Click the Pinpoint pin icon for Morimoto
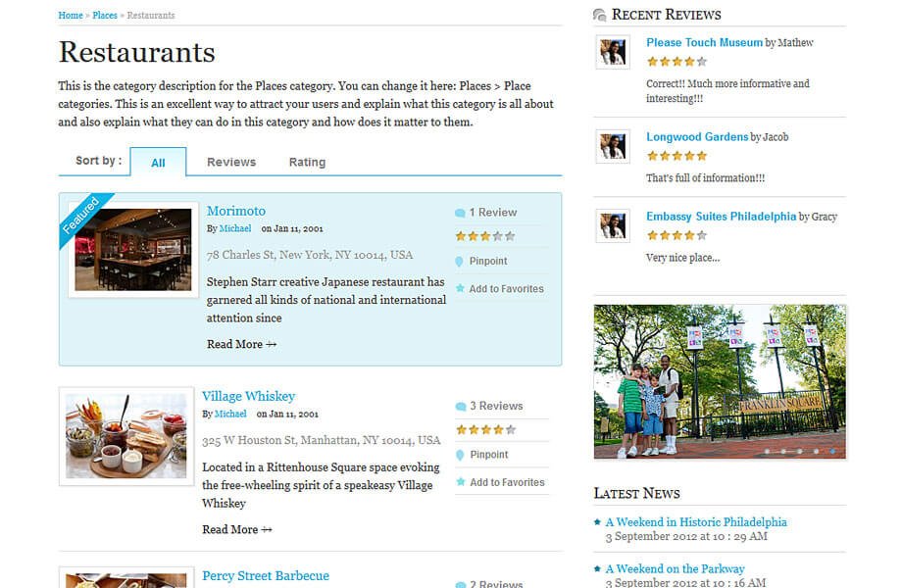This screenshot has height=588, width=902. [x=460, y=262]
